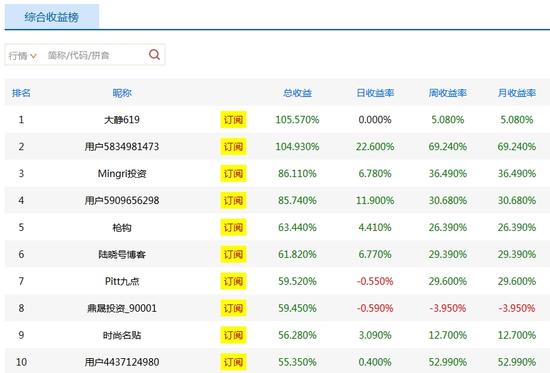Select nickname 用户4437124980
This screenshot has height=373, width=550.
(x=122, y=362)
